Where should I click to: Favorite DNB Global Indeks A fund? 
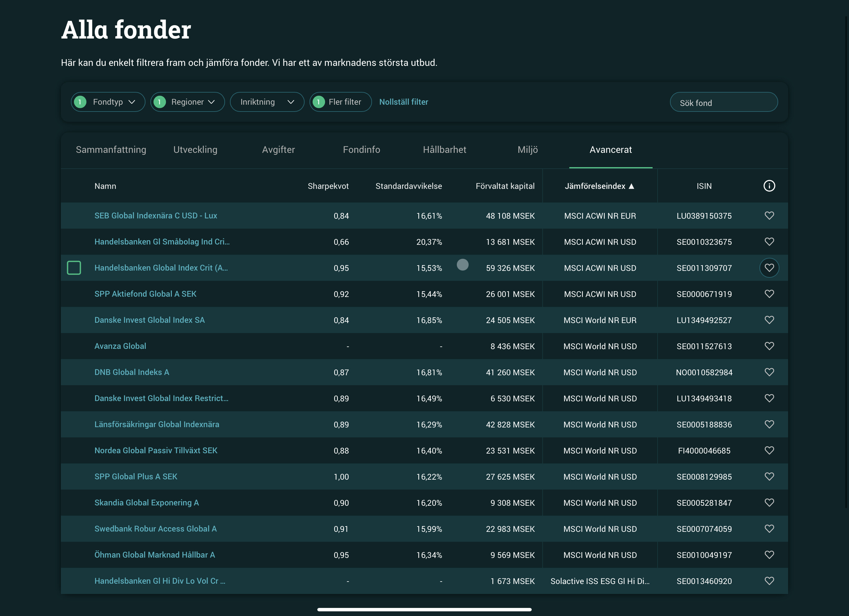coord(769,372)
